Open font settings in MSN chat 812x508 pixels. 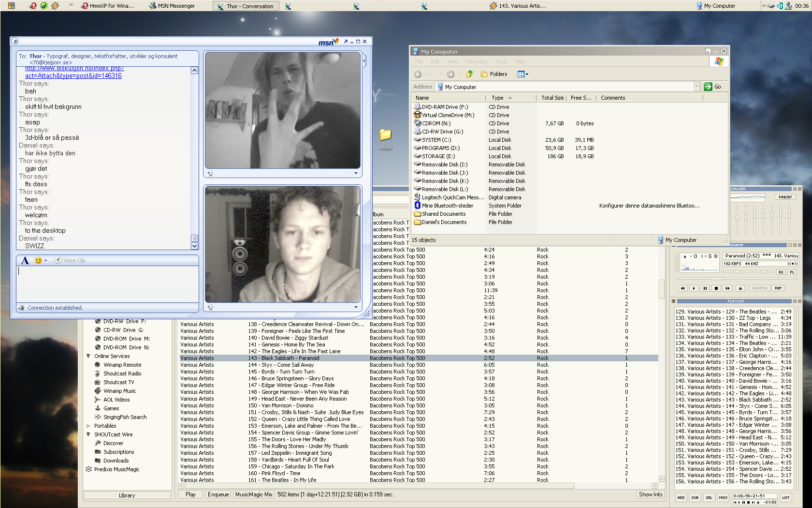tap(25, 261)
